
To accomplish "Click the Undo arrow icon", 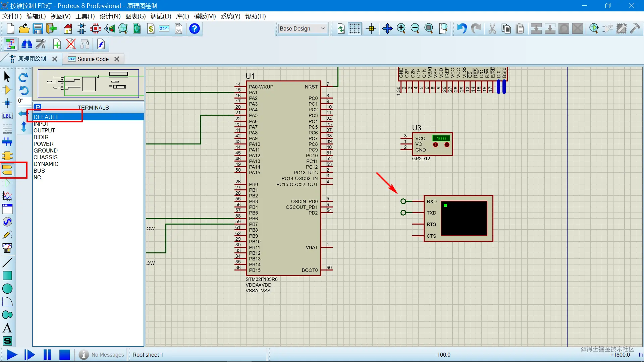I will [462, 28].
